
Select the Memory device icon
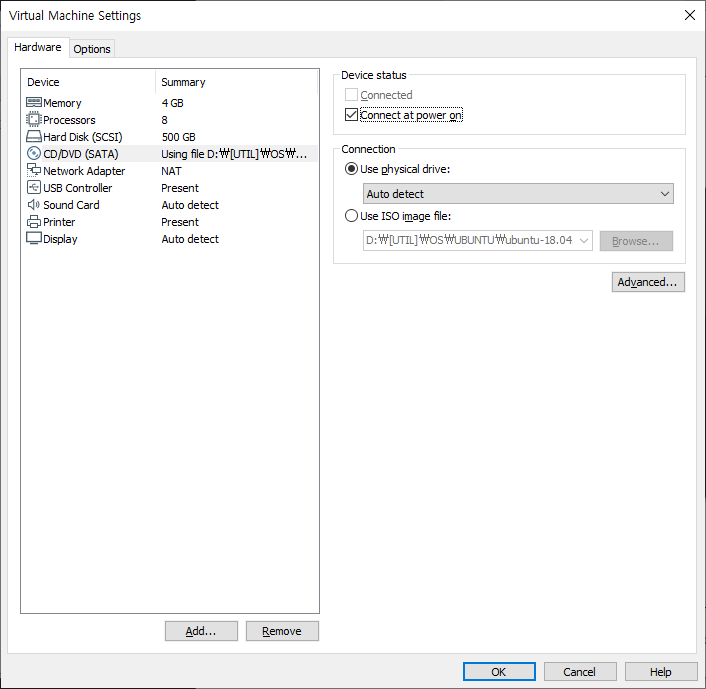click(34, 103)
